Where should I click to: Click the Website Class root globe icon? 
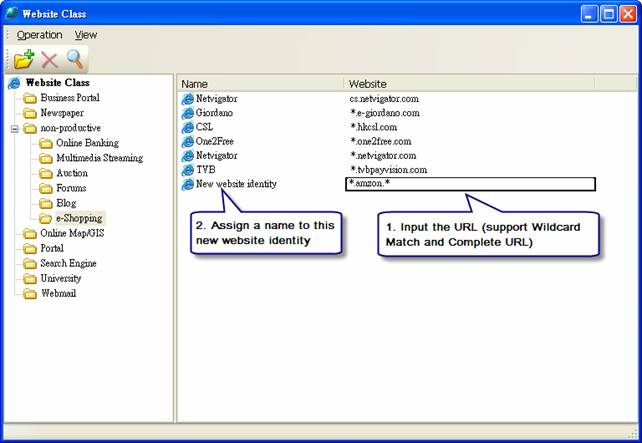click(14, 83)
